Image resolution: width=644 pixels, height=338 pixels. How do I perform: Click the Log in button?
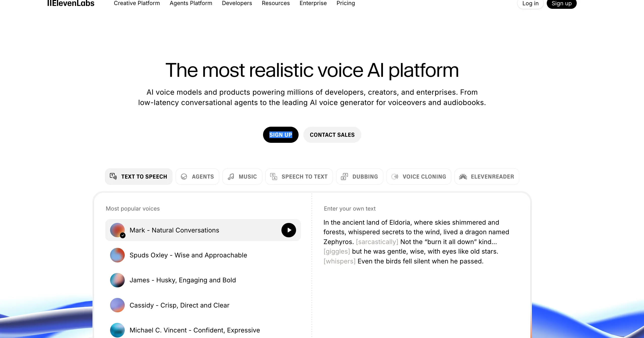(x=530, y=4)
